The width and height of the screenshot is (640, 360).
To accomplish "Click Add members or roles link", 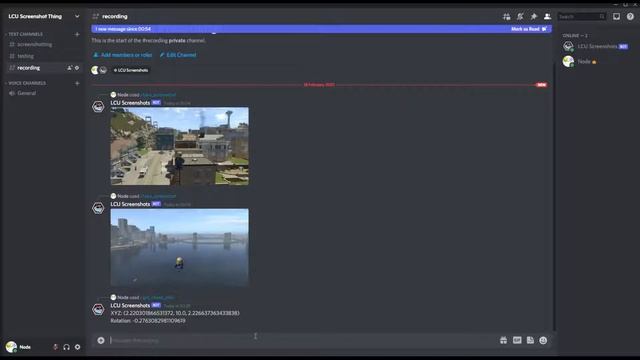I will pos(123,55).
